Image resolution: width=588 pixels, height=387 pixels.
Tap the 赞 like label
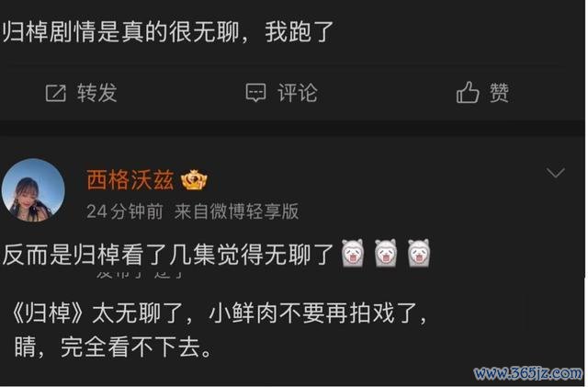[x=499, y=92]
